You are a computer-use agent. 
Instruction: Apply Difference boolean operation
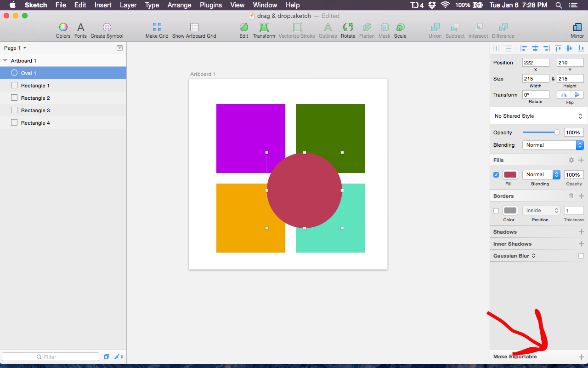503,28
